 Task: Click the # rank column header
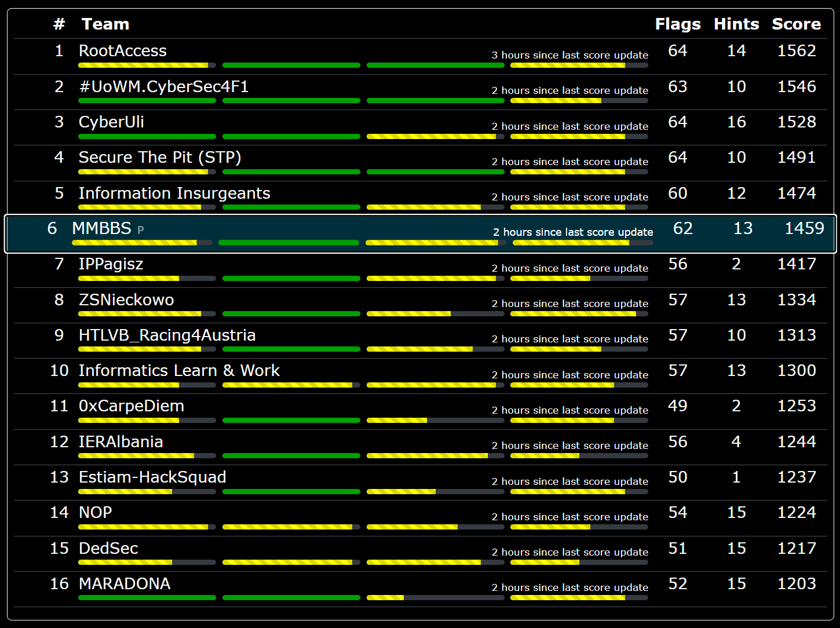tap(59, 24)
